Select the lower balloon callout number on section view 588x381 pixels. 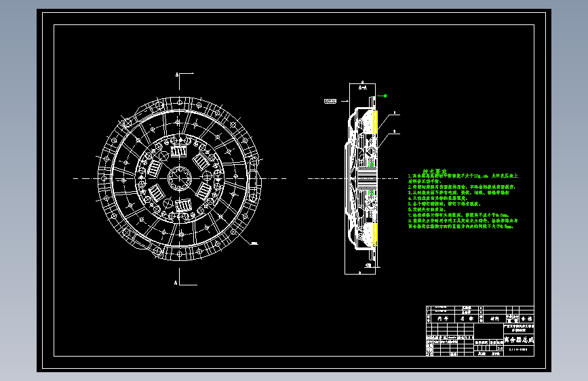395,132
